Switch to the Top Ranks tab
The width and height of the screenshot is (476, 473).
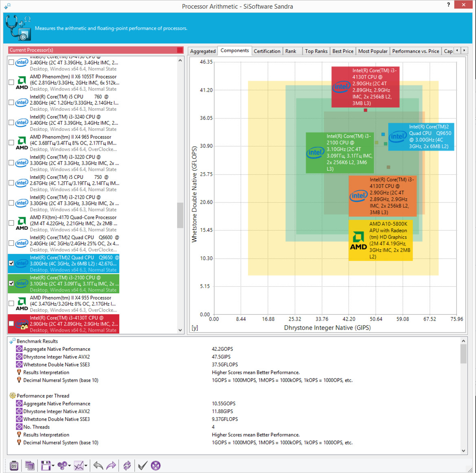[316, 51]
